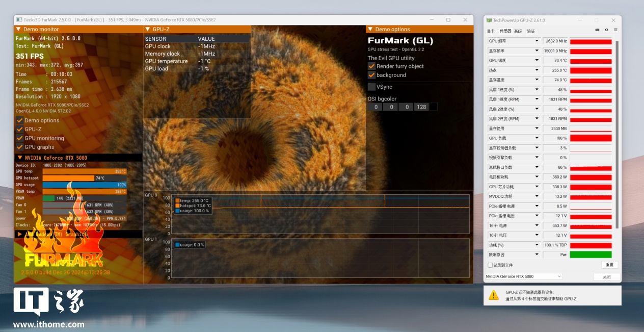Click the GPU-Z app icon in title bar
Image resolution: width=644 pixels, height=332 pixels.
tap(489, 20)
